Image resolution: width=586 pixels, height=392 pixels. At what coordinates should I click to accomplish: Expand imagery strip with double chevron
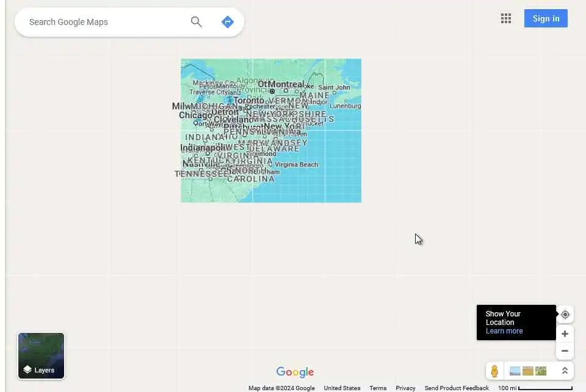(x=565, y=371)
